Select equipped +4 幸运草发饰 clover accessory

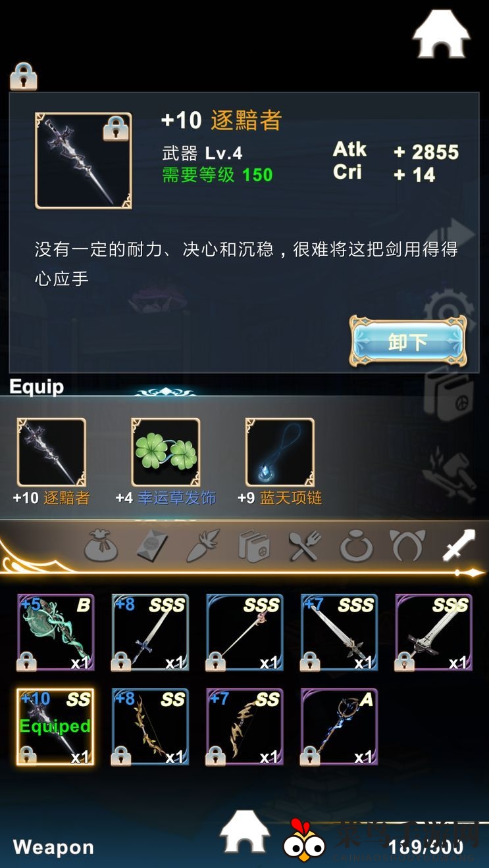165,452
